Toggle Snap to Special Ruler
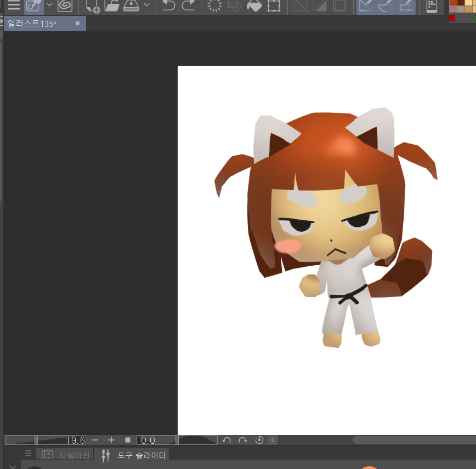The width and height of the screenshot is (476, 469). 386,6
